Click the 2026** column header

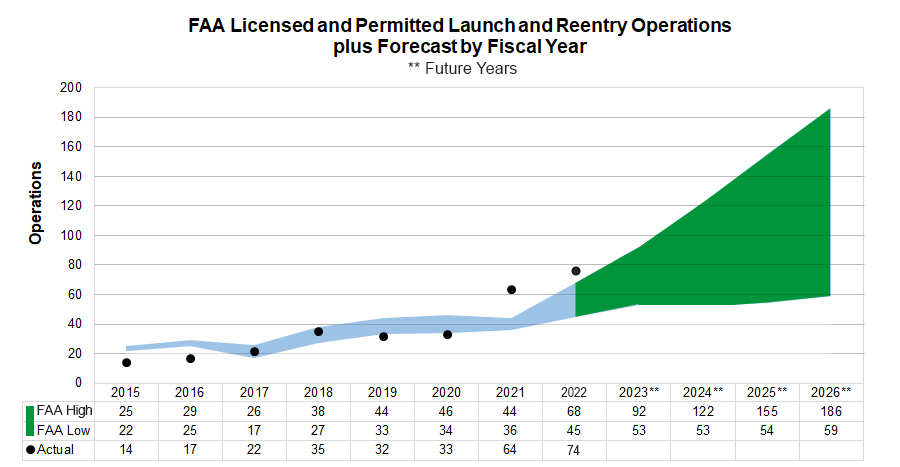831,392
